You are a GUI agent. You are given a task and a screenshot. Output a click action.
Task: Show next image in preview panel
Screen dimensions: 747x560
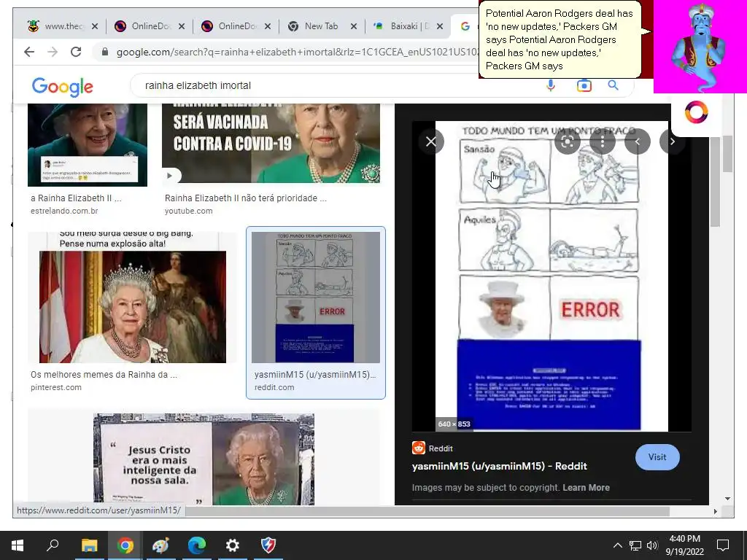pos(672,141)
